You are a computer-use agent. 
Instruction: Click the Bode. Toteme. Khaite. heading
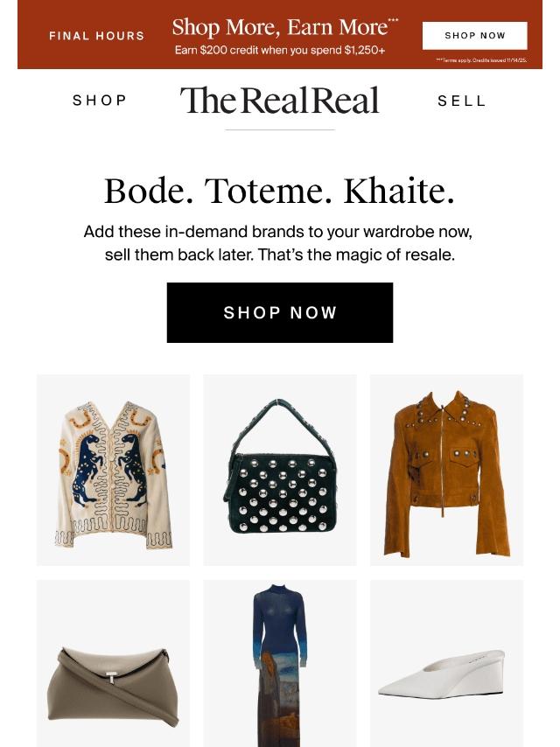(x=280, y=191)
